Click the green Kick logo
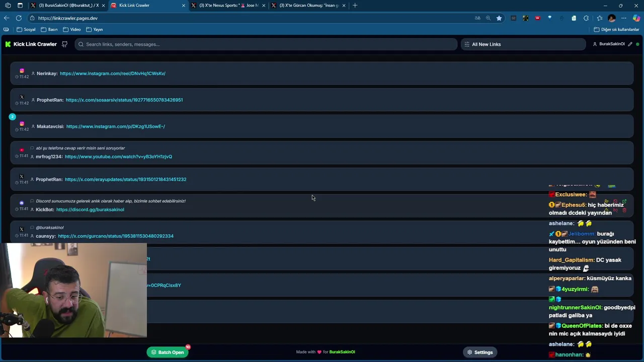 (8, 44)
